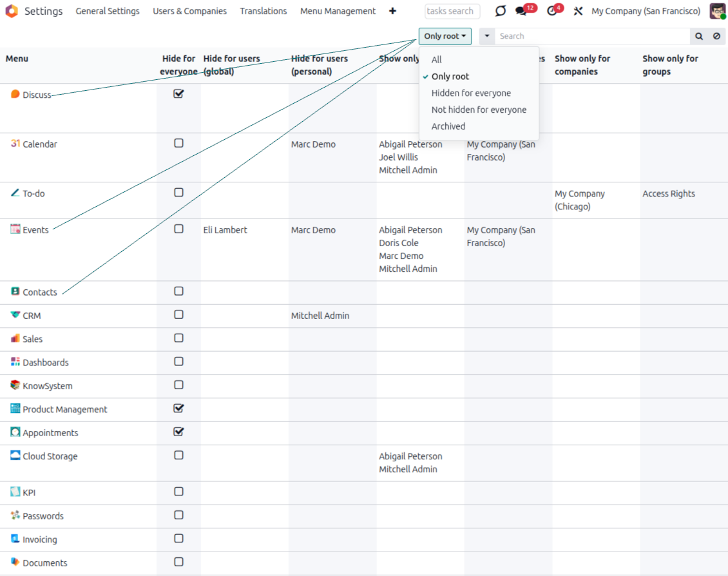The width and height of the screenshot is (728, 576).
Task: Click the Odoo Settings app logo icon
Action: click(x=11, y=11)
